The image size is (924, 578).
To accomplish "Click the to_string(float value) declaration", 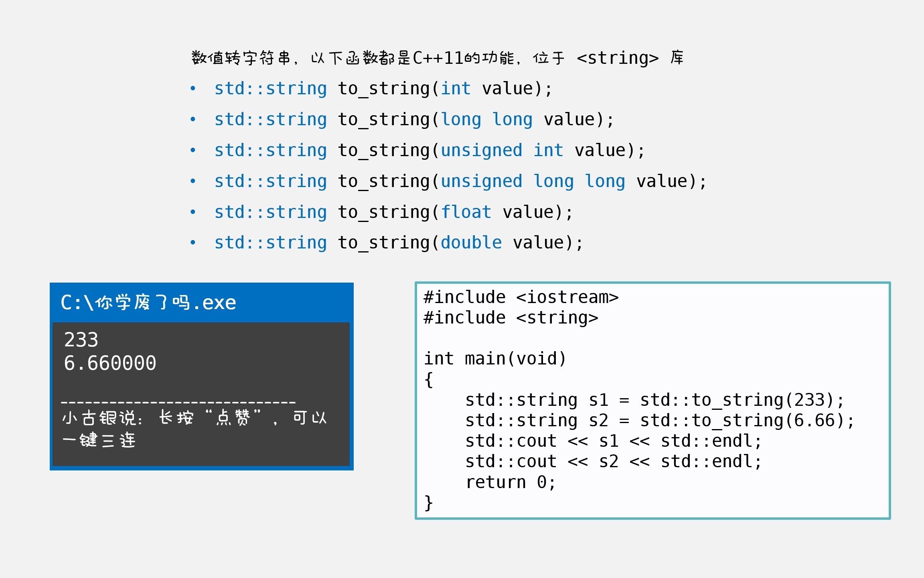I will pyautogui.click(x=393, y=212).
